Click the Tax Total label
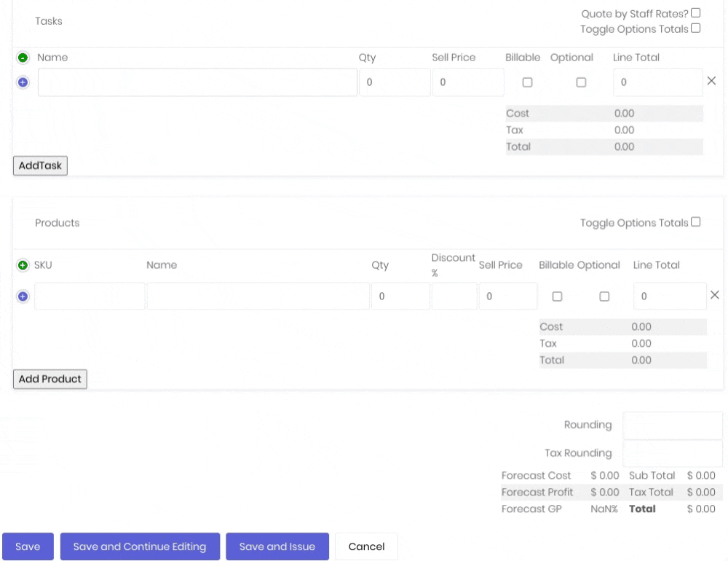Screen dimensions: 728x561 (651, 493)
